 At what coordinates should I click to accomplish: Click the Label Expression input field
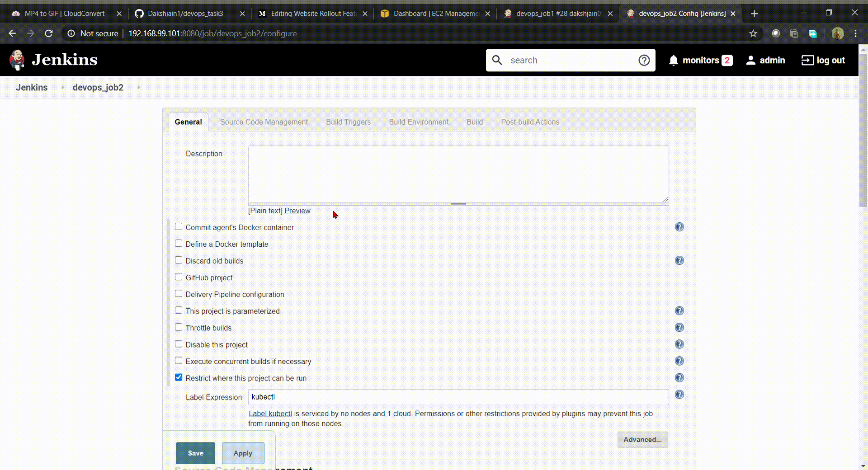coord(458,397)
